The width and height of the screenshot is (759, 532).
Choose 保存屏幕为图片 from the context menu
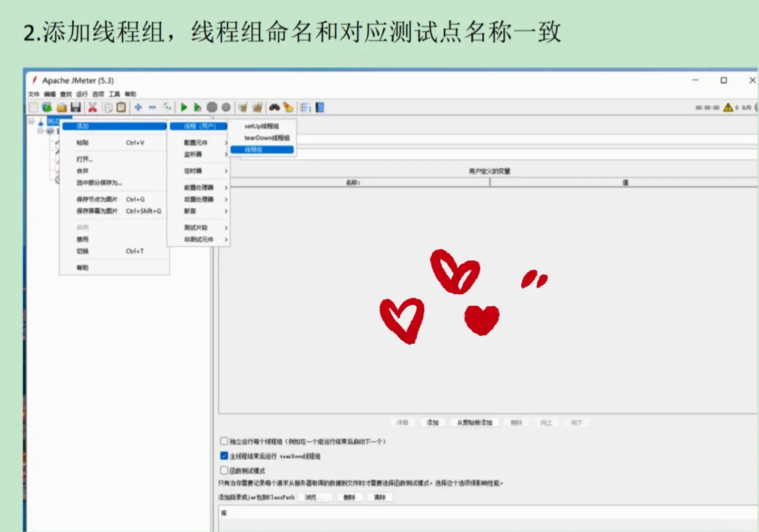114,211
